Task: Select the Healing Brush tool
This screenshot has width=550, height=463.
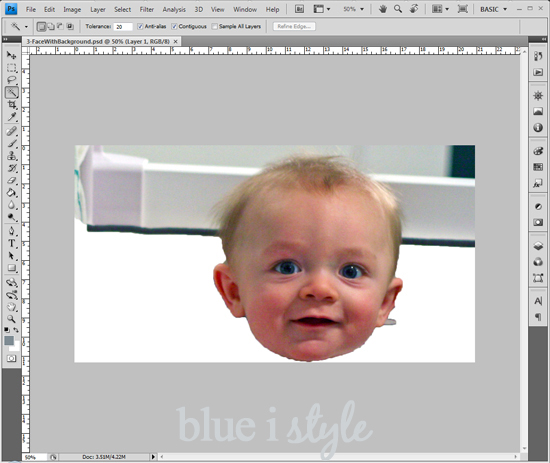Action: click(x=12, y=131)
